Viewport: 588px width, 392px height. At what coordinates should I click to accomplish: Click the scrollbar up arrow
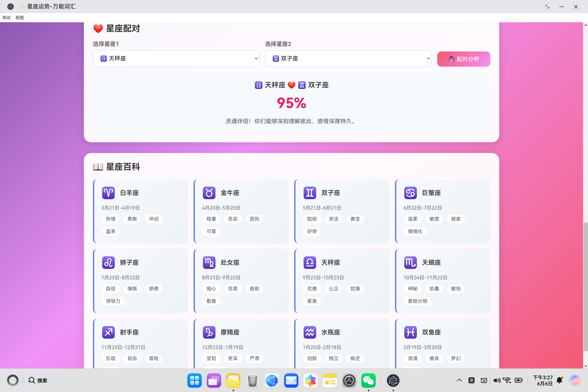(x=586, y=25)
